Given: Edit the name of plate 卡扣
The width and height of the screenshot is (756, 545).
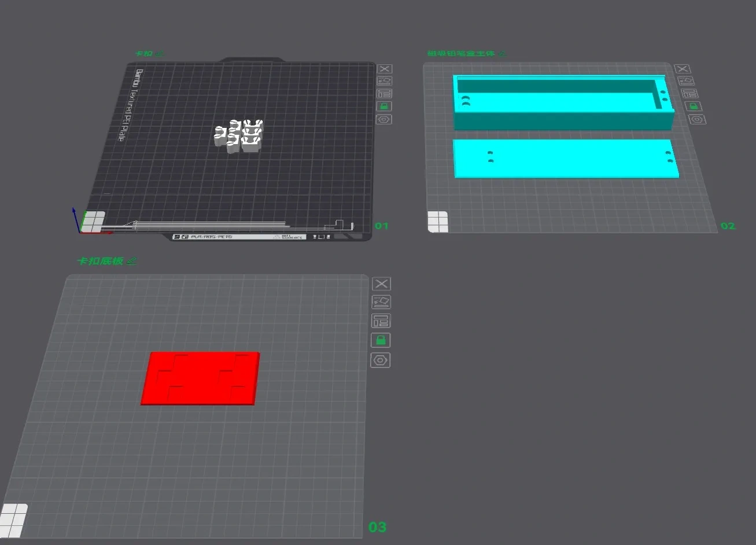Looking at the screenshot, I should click(160, 54).
